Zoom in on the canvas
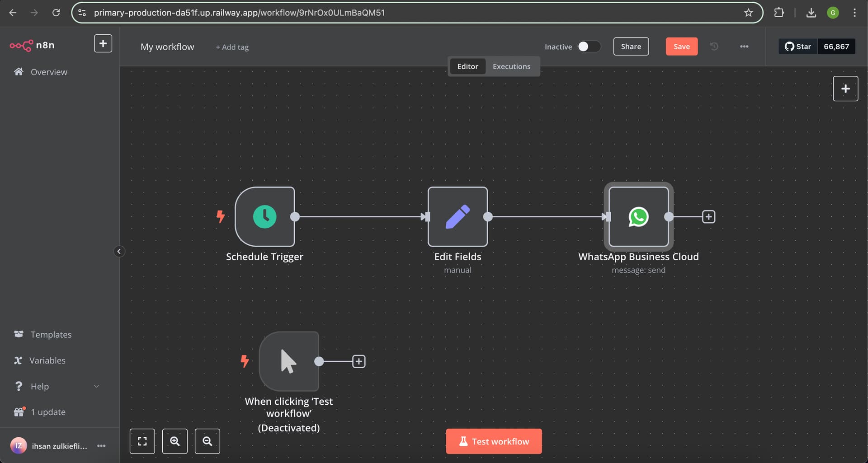 175,441
